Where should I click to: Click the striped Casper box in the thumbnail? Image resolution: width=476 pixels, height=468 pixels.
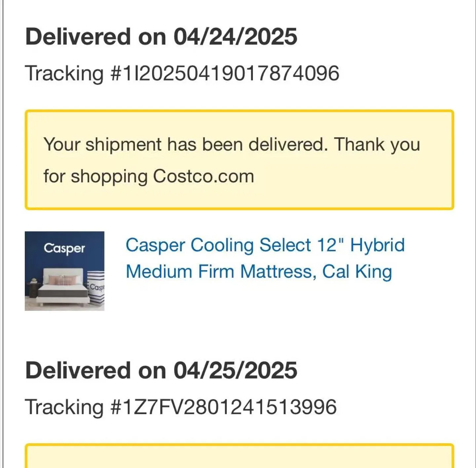96,288
